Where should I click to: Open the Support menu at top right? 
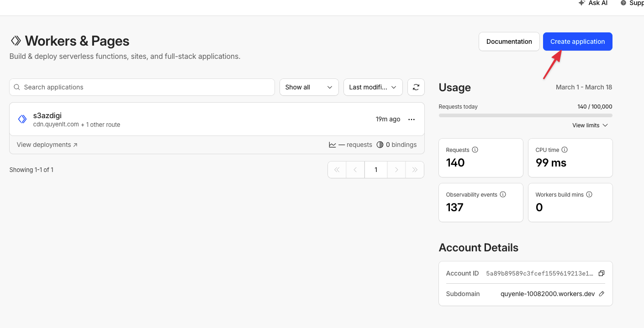[633, 3]
